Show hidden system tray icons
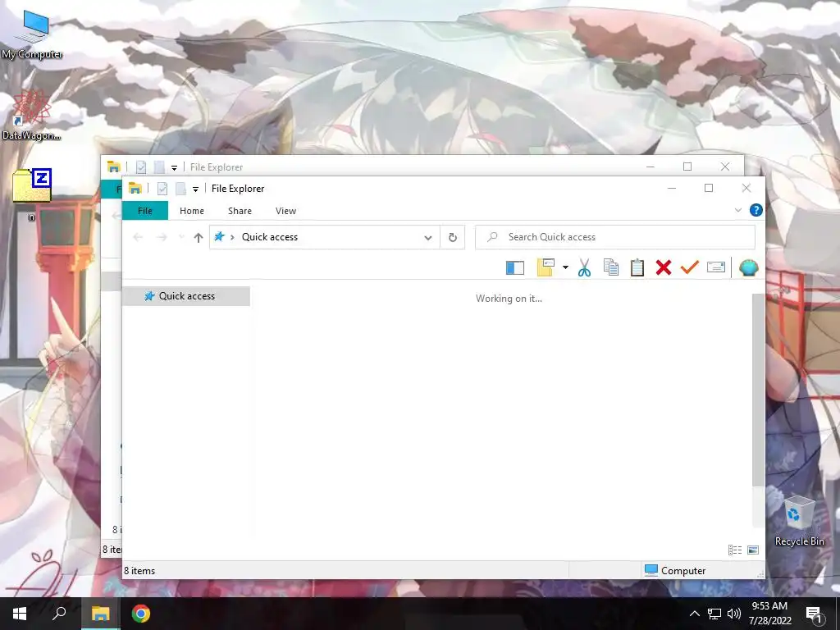 point(694,614)
